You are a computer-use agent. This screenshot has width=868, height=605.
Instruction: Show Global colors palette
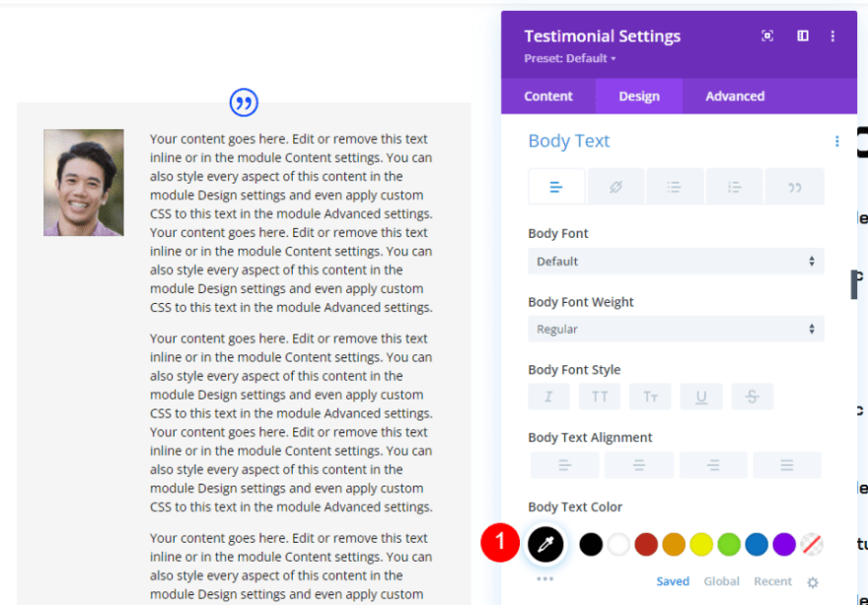722,582
